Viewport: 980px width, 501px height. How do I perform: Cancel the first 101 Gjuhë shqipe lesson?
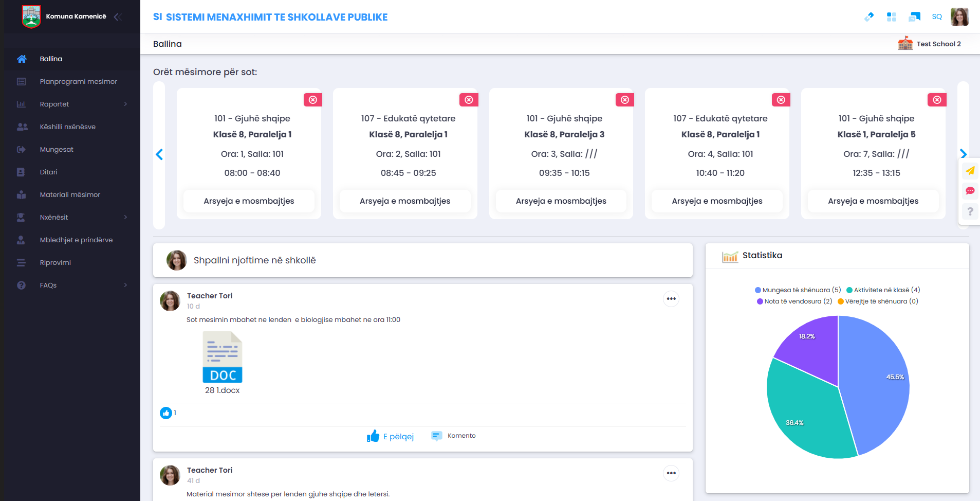312,100
